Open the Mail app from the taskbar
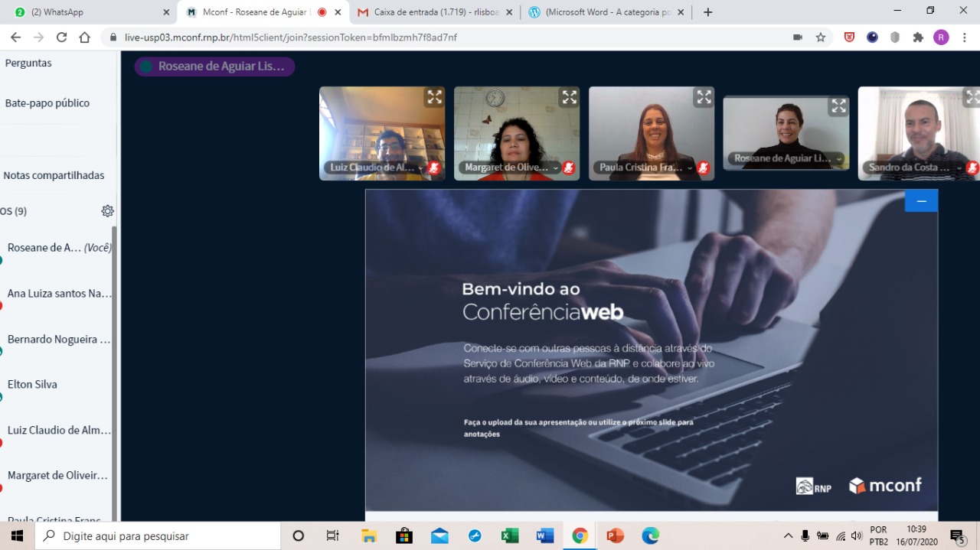The height and width of the screenshot is (550, 980). tap(439, 535)
